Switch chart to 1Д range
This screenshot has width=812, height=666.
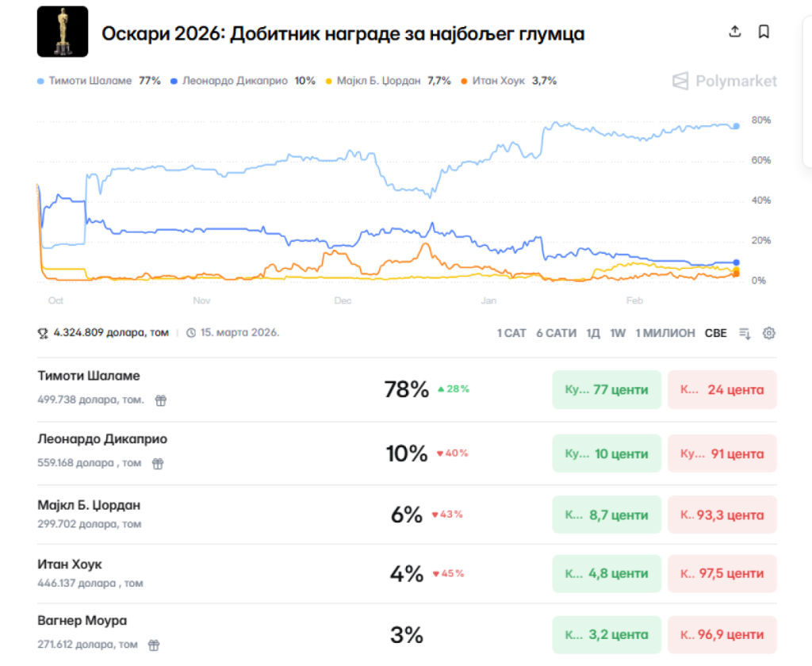[x=593, y=333]
